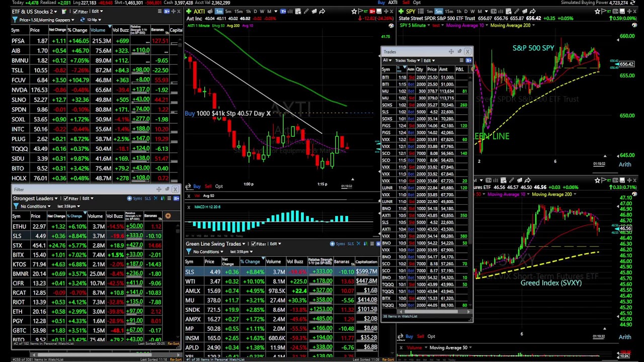This screenshot has height=362, width=644.
Task: Select the pencil drawing tool on SPY chart
Action: click(516, 12)
